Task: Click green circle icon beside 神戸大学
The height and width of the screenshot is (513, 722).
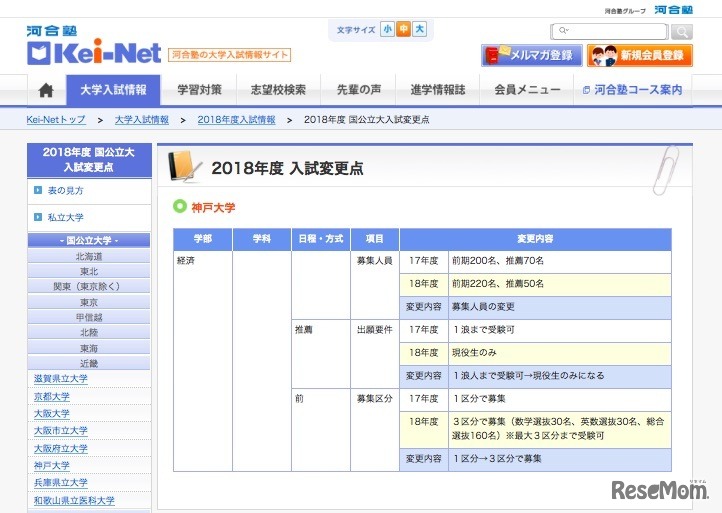Action: pos(180,206)
